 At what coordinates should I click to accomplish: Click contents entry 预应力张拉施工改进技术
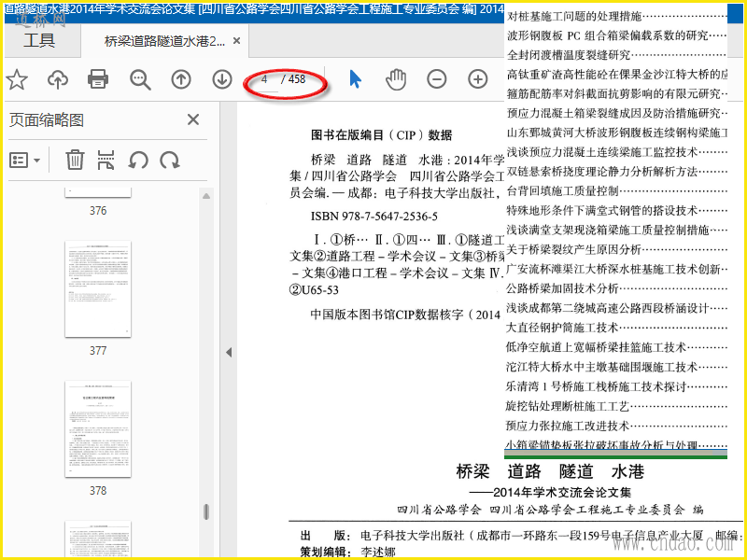click(568, 426)
